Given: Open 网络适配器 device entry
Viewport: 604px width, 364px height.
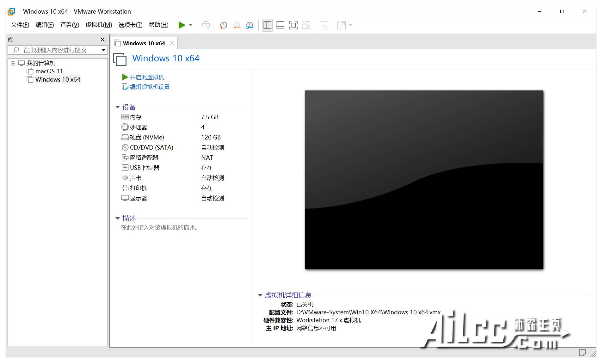Looking at the screenshot, I should pyautogui.click(x=144, y=157).
